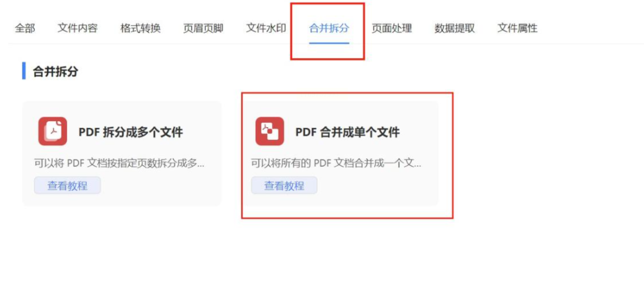This screenshot has width=644, height=292.
Task: Go to the 页眉页脚 tab
Action: [203, 28]
